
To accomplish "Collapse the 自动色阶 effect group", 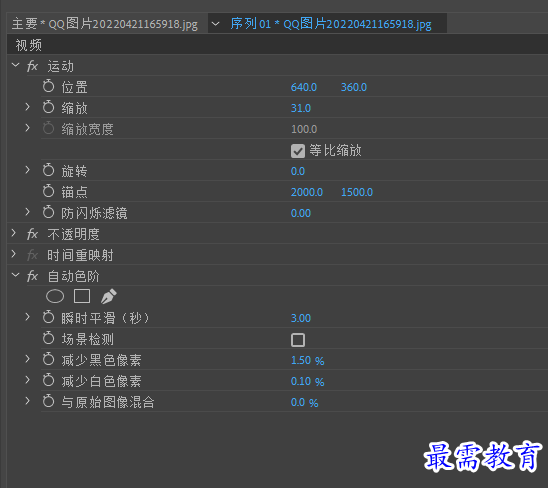I will tap(15, 275).
